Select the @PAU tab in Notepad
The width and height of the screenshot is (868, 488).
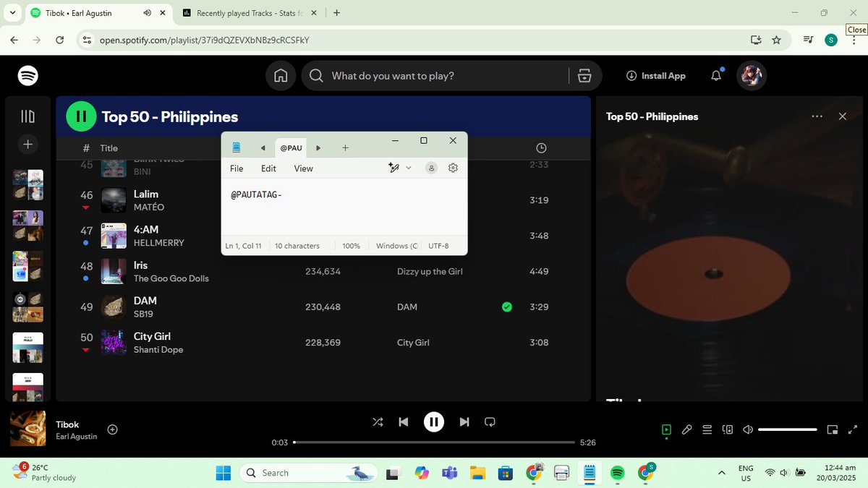pyautogui.click(x=292, y=148)
